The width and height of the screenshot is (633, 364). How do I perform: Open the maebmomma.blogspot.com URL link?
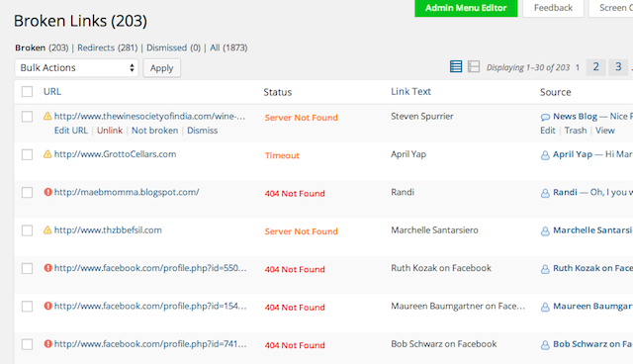[x=127, y=192]
